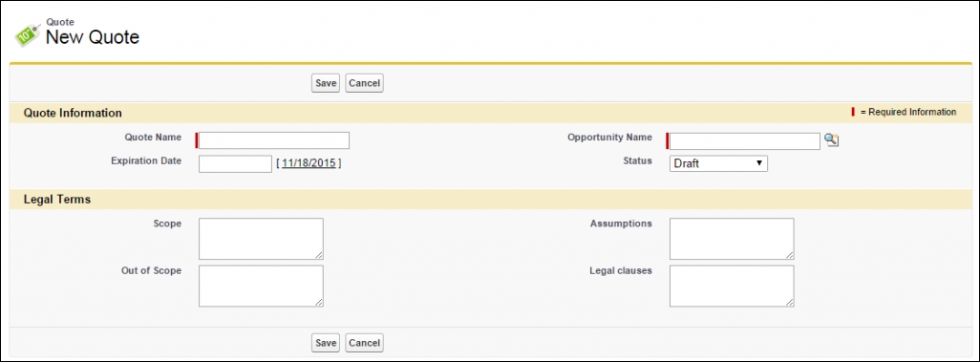Click the green Quote tag icon
The height and width of the screenshot is (362, 980).
coord(28,35)
